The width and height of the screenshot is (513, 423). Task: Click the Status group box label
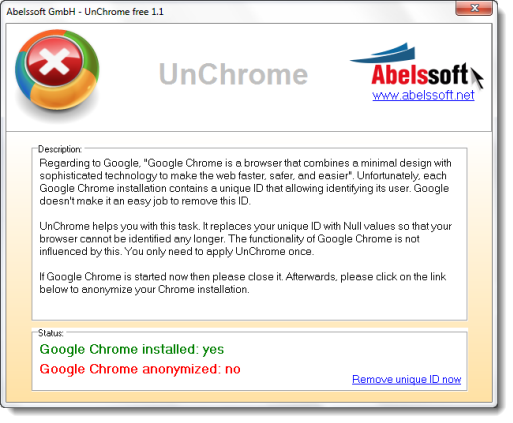click(51, 333)
